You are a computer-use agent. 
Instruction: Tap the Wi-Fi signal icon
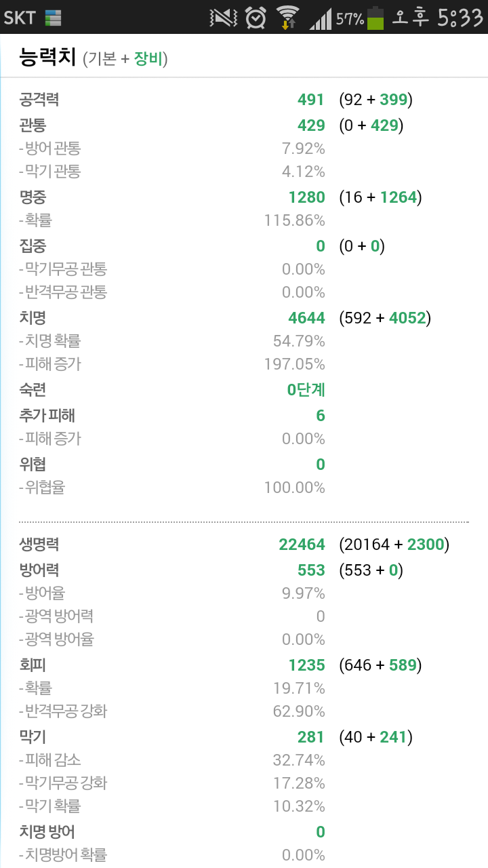point(288,18)
